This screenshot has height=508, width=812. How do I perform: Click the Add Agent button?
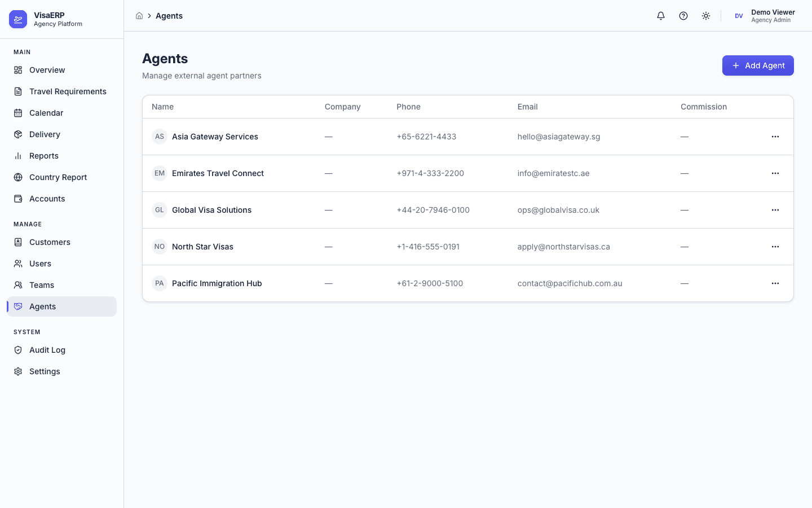pos(758,65)
